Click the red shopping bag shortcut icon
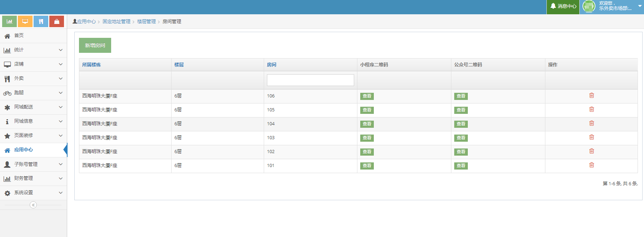Viewport: 644px width, 237px height. [56, 21]
